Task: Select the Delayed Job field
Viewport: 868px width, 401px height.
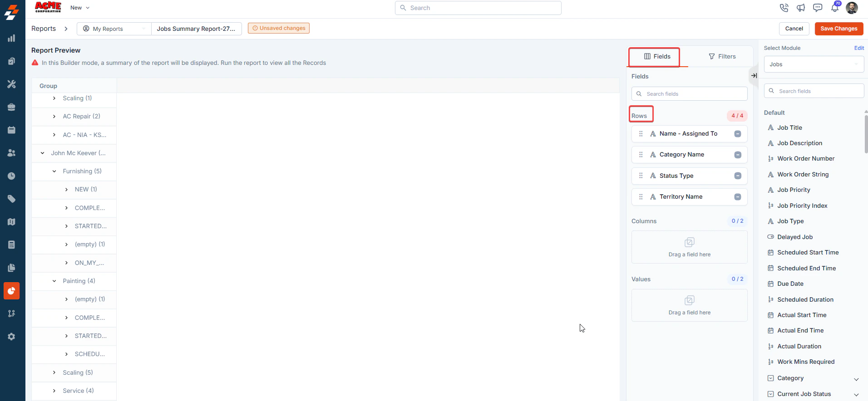Action: pyautogui.click(x=795, y=237)
